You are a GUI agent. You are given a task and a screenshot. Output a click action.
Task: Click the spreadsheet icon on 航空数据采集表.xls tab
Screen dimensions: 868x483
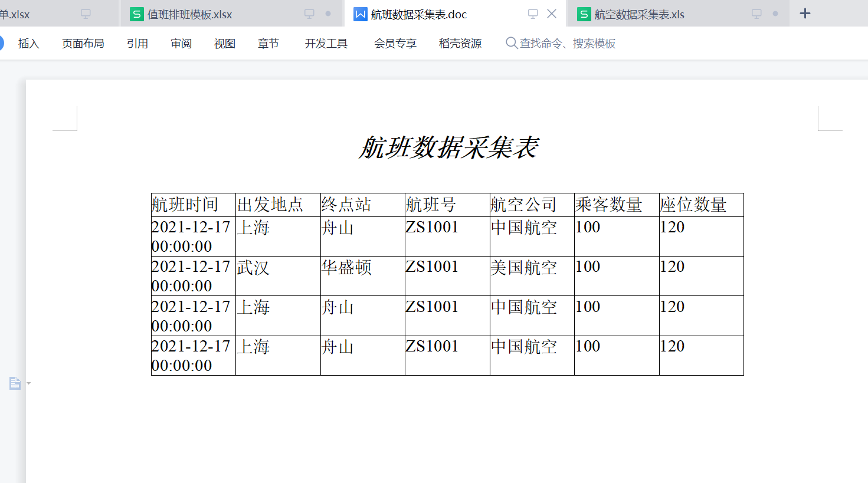(584, 14)
